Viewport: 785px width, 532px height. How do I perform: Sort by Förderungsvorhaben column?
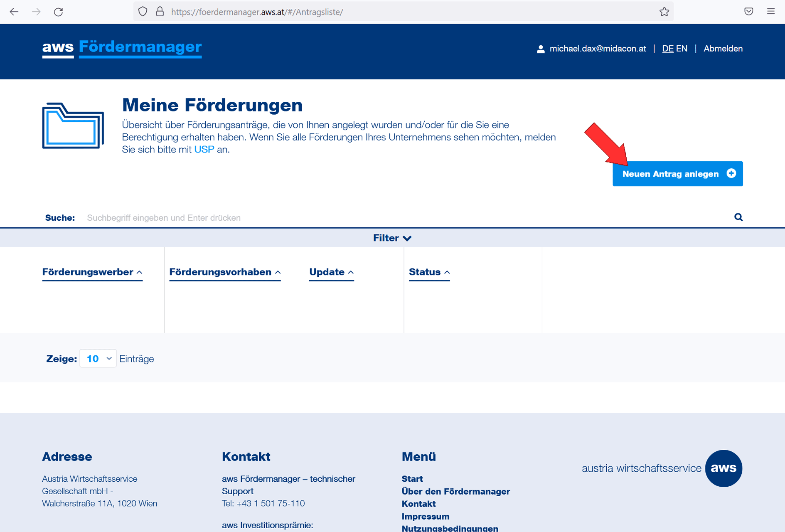[225, 272]
